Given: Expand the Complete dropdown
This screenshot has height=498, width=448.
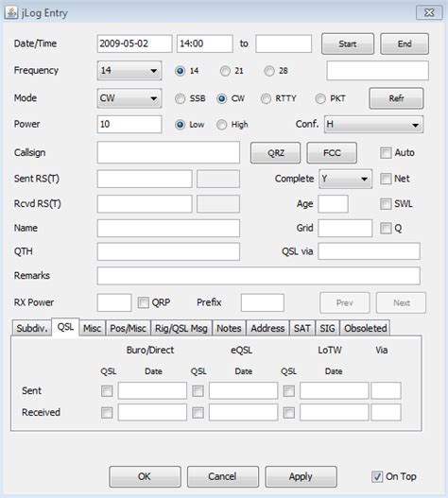Looking at the screenshot, I should pos(345,179).
